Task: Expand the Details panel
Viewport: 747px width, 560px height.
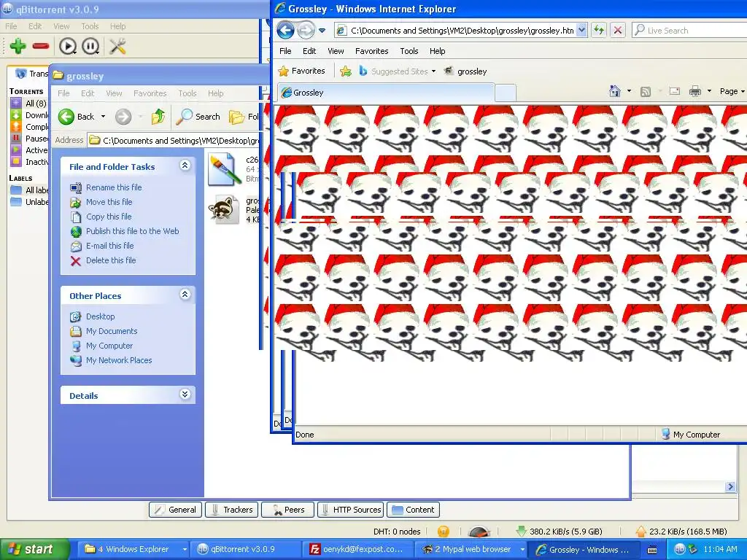Action: [x=185, y=394]
